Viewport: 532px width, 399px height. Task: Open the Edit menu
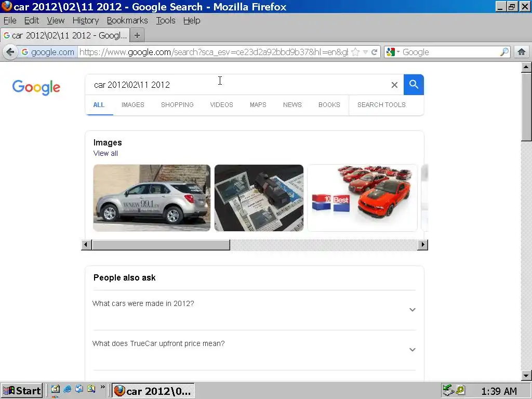(32, 20)
